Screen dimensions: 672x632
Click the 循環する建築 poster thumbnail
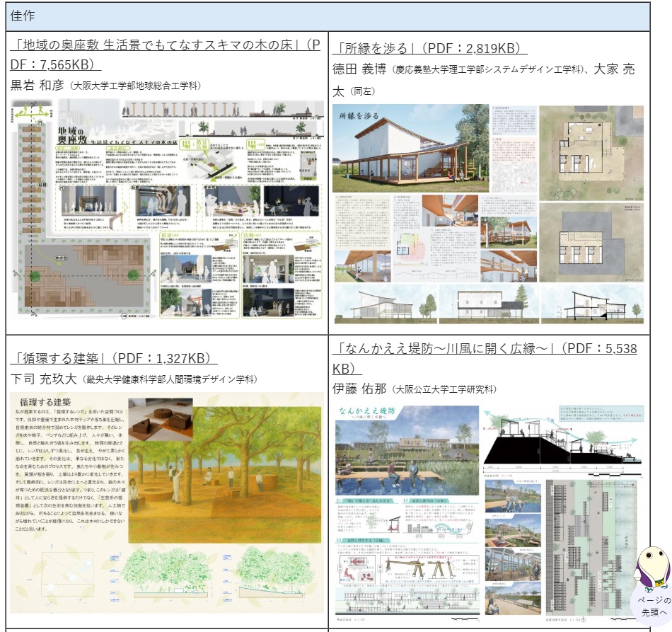[x=167, y=503]
